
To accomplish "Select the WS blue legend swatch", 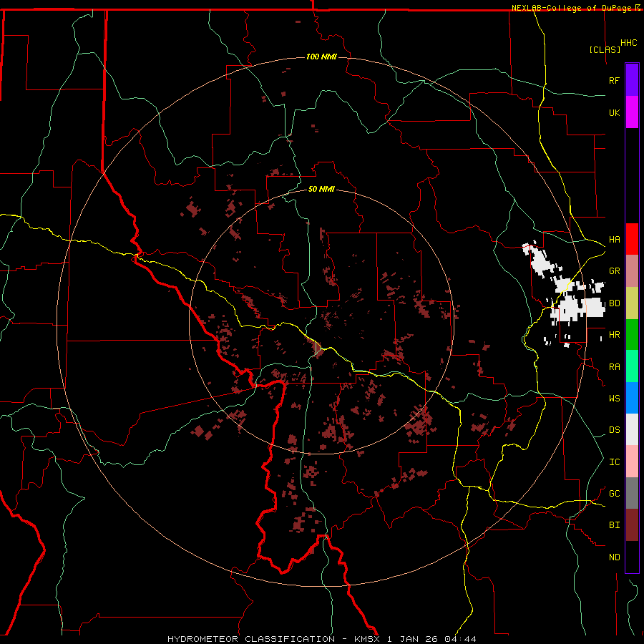I will click(x=632, y=398).
